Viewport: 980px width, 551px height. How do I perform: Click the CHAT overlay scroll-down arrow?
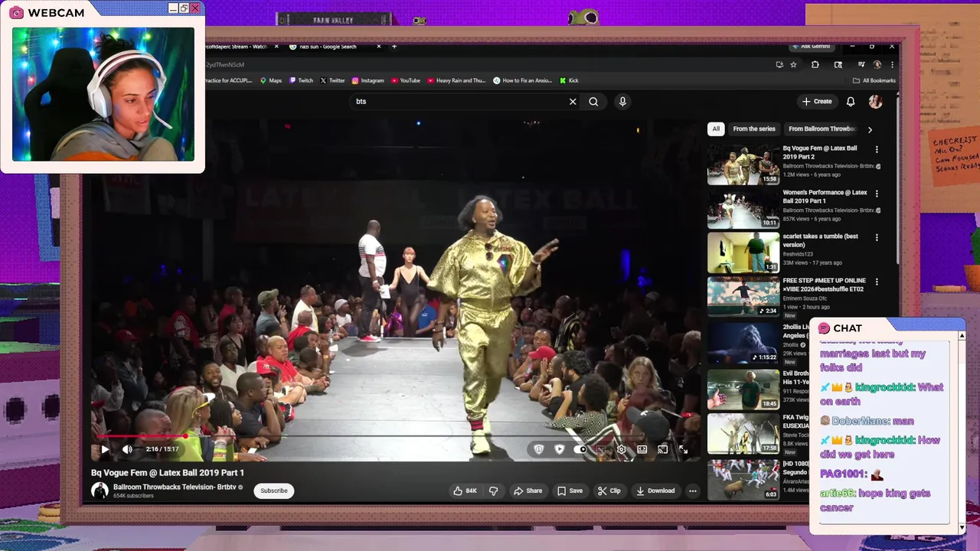(x=962, y=527)
